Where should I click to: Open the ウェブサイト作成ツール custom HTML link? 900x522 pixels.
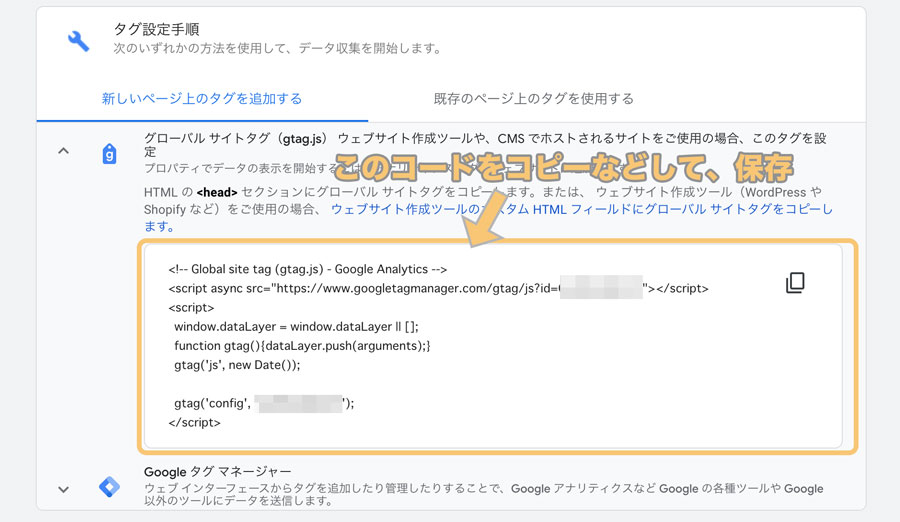coord(488,218)
